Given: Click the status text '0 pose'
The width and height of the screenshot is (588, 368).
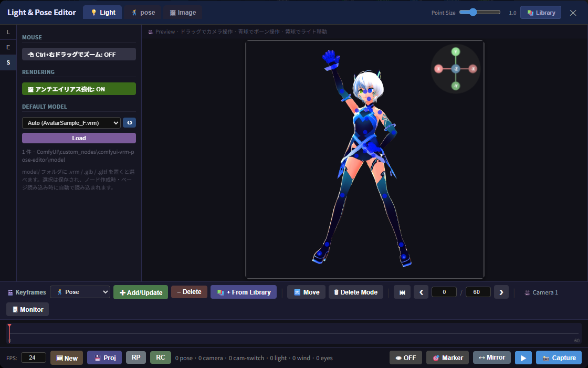Looking at the screenshot, I should tap(184, 358).
